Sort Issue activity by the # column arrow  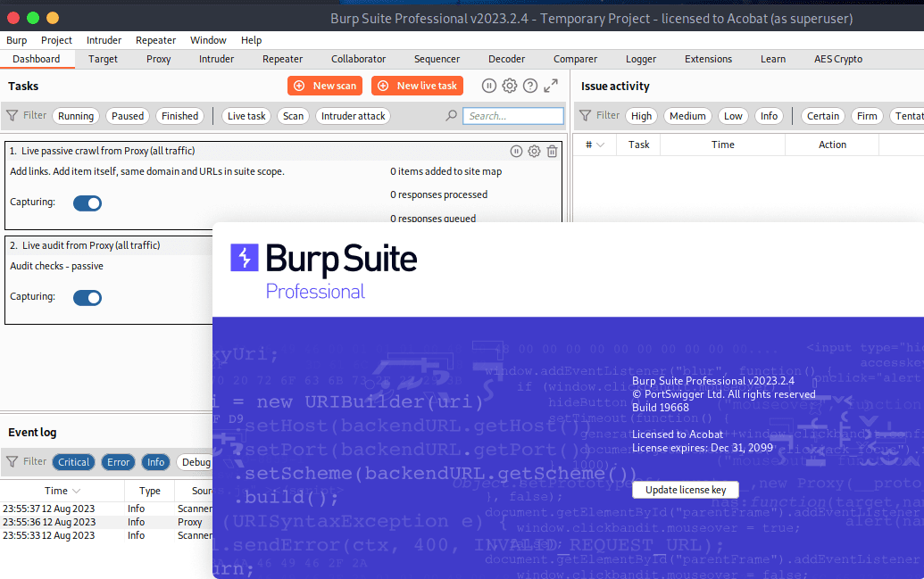click(601, 145)
